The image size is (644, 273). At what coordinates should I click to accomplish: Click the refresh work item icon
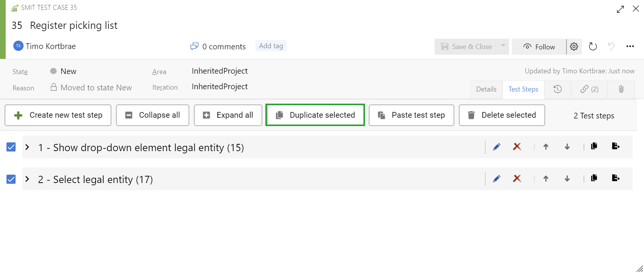(x=593, y=47)
